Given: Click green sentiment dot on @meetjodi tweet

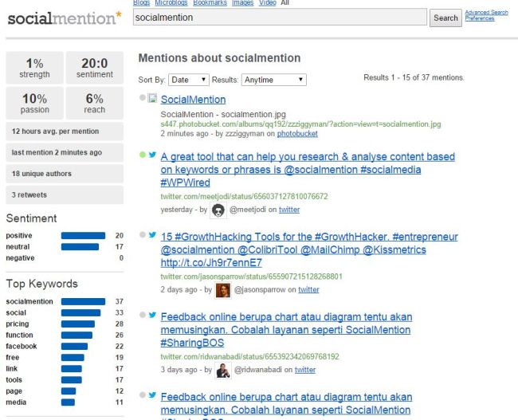Looking at the screenshot, I should point(143,155).
